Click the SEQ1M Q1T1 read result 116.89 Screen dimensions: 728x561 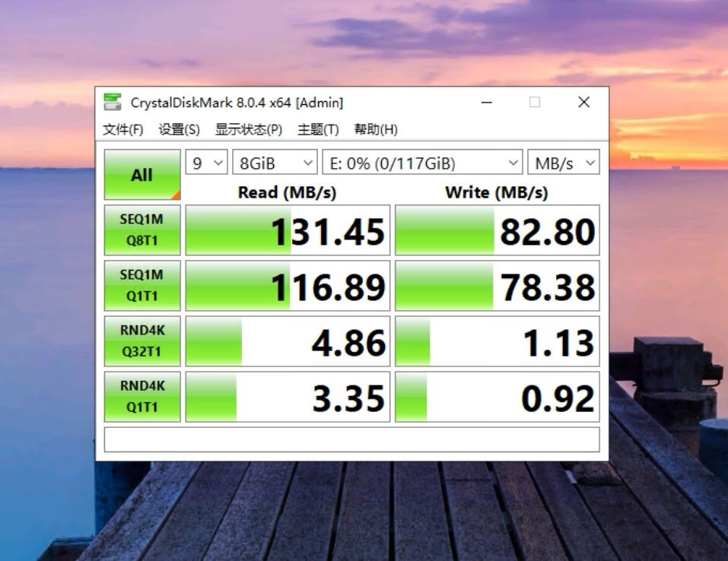click(288, 285)
